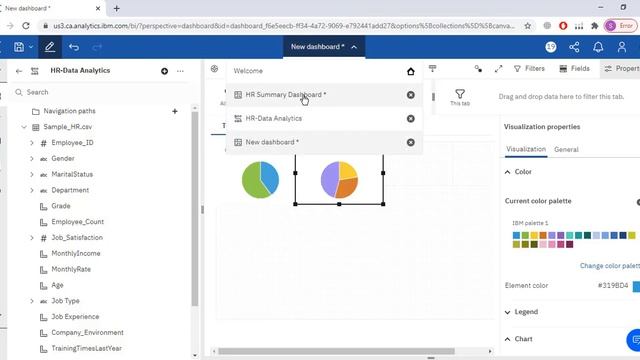Open the Save dropdown arrow
This screenshot has width=640, height=360.
(x=31, y=47)
